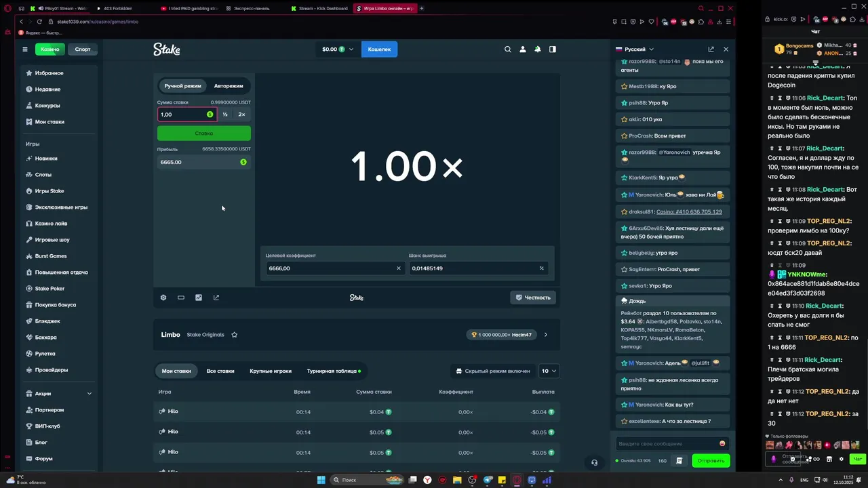Select Казино section toggle
Screen dimensions: 868x488
(50, 49)
